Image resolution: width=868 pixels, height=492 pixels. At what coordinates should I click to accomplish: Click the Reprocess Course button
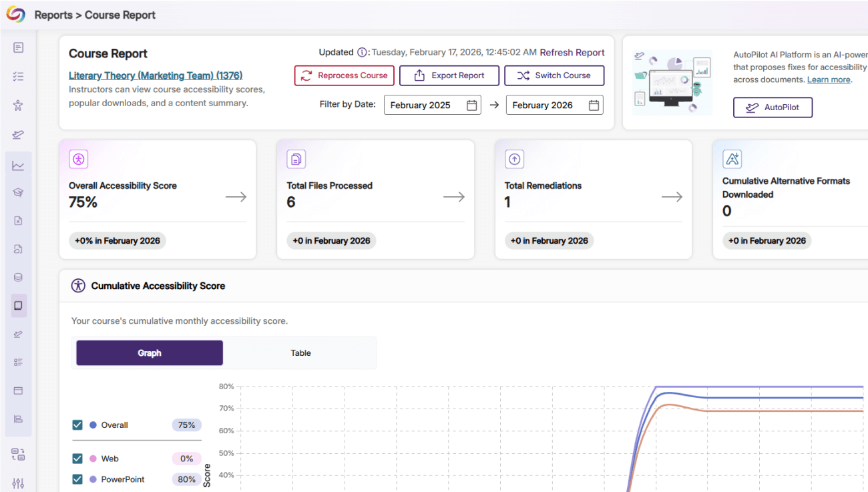[344, 75]
